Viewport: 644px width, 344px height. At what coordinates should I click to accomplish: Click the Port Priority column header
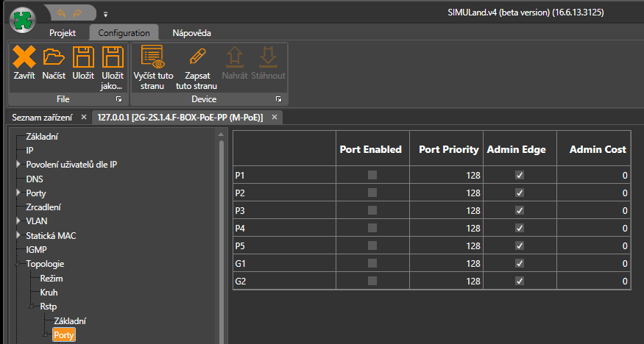447,148
